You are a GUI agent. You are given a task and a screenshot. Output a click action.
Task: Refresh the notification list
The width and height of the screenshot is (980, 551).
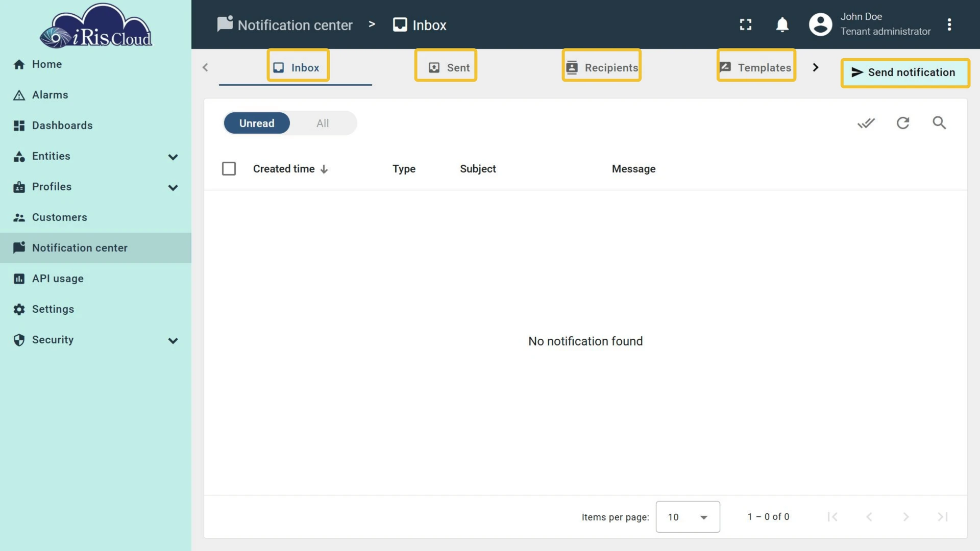pos(903,123)
